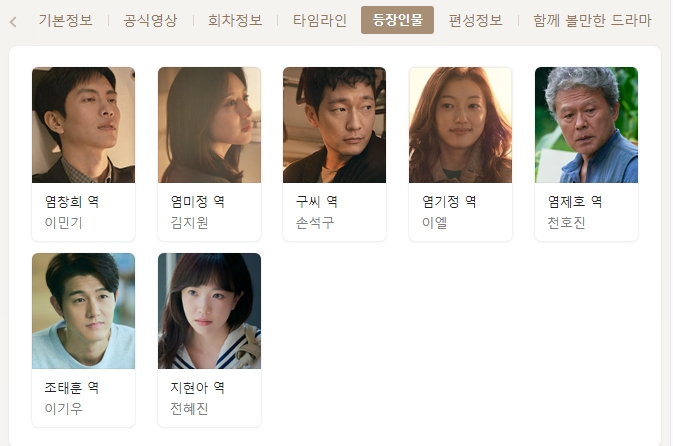The image size is (673, 446).
Task: Switch to the 공식영상 tab
Action: tap(150, 20)
